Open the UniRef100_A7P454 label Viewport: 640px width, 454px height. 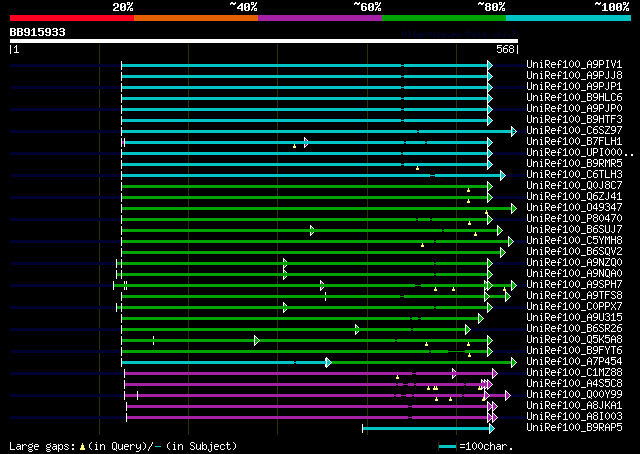pyautogui.click(x=574, y=362)
